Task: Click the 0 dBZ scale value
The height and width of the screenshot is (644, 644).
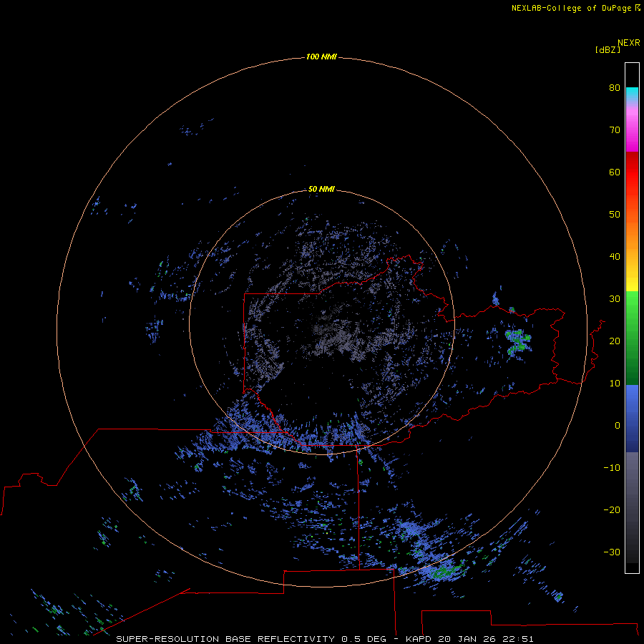Action: click(x=618, y=426)
